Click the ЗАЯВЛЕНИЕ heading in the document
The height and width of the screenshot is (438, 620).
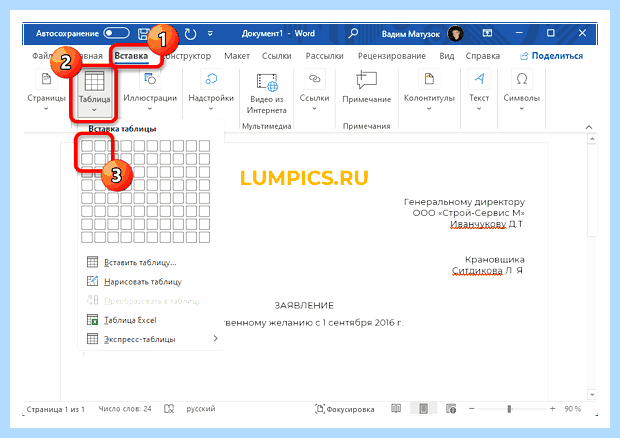tap(304, 305)
